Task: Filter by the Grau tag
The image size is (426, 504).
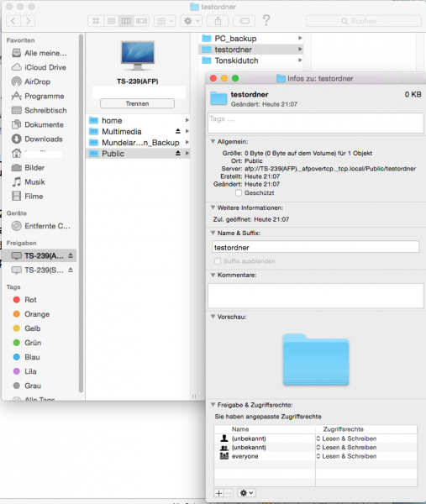Action: 27,386
